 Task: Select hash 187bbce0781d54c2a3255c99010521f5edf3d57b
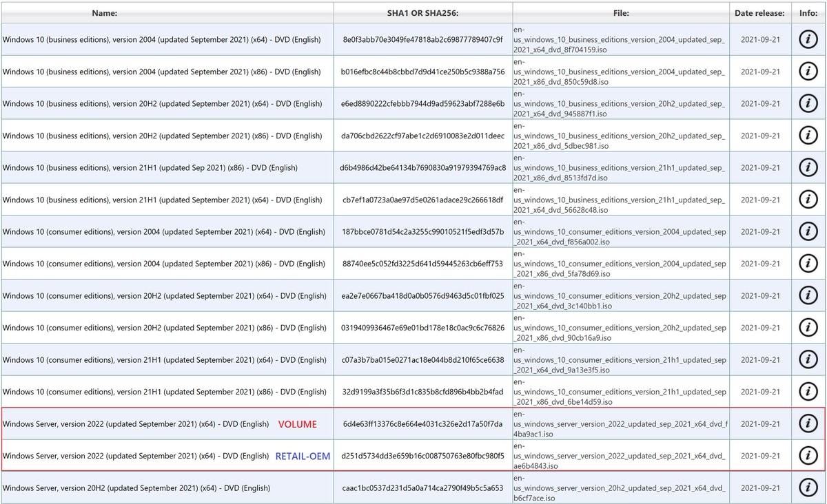click(423, 231)
